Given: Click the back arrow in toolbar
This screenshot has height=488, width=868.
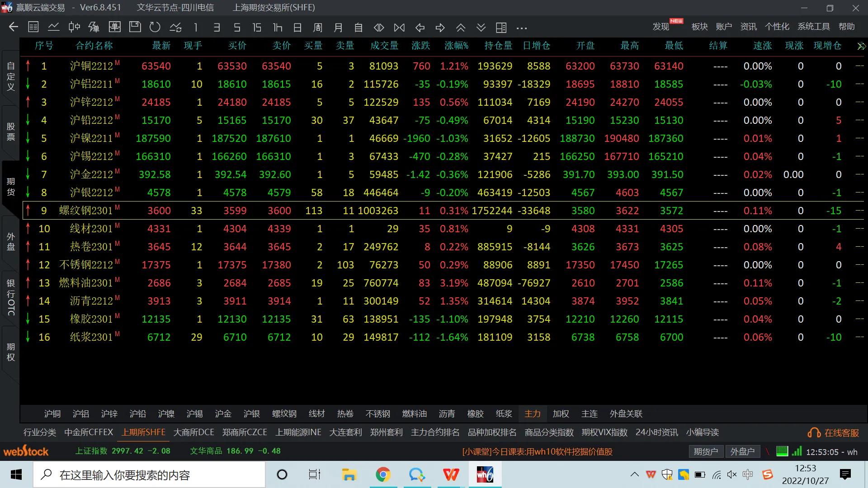Looking at the screenshot, I should 14,27.
